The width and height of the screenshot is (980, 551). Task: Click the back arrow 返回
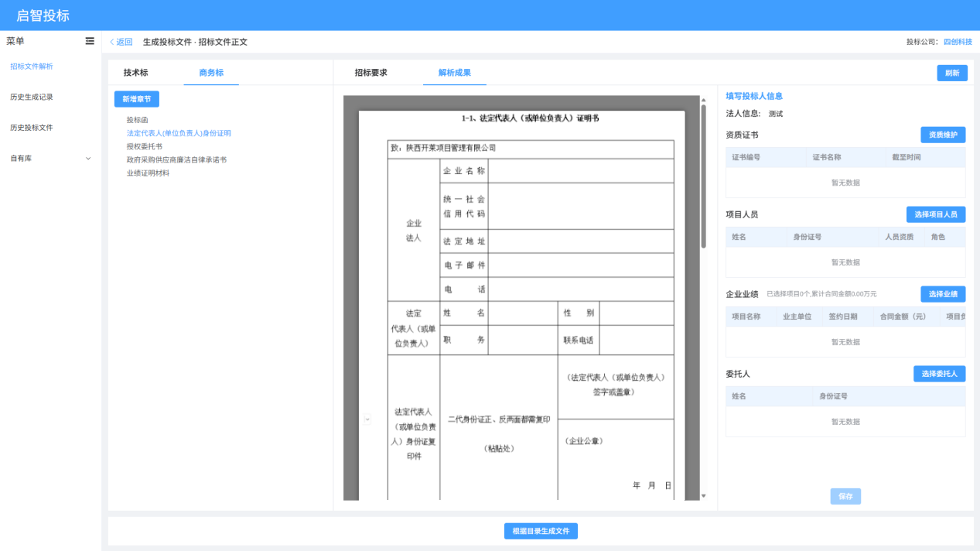coord(121,42)
